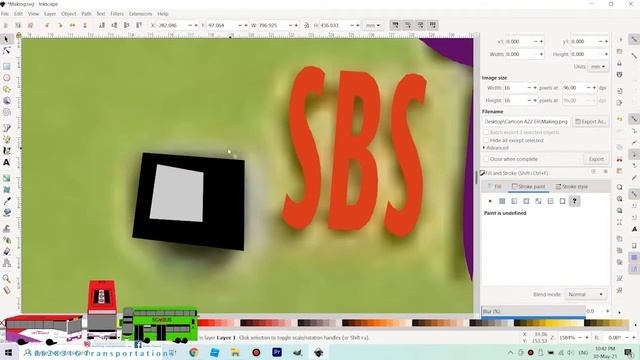Check Hide all except selected
640x360 pixels.
486,140
